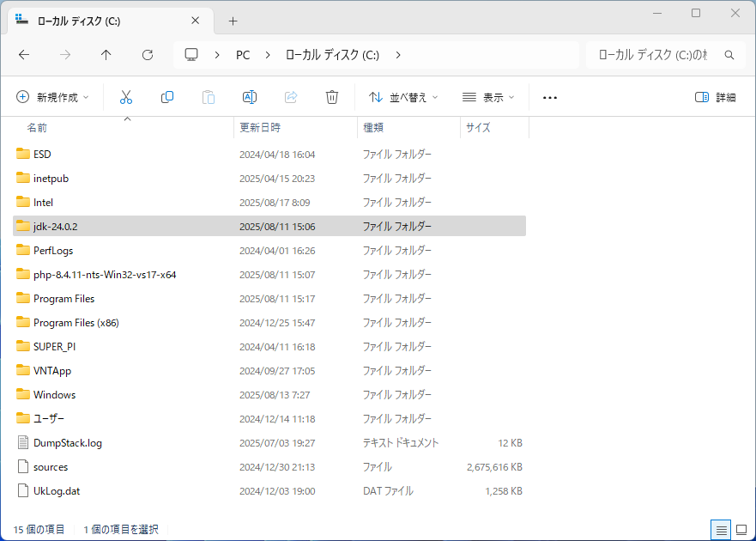Click inside the search box
This screenshot has width=756, height=541.
(x=669, y=54)
